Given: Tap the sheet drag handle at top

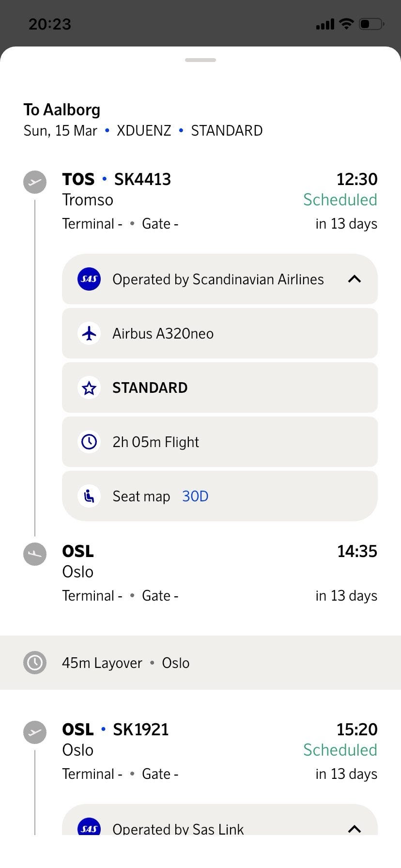Looking at the screenshot, I should 200,60.
